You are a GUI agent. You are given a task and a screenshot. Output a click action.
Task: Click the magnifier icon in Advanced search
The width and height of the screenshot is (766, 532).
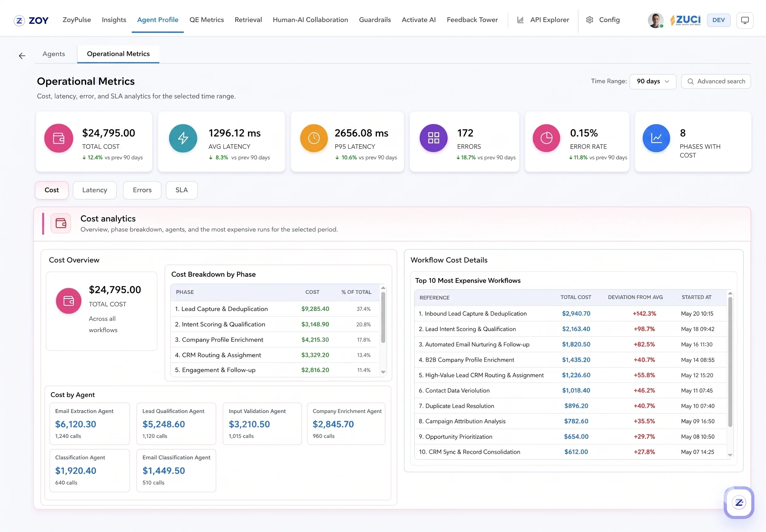(691, 81)
